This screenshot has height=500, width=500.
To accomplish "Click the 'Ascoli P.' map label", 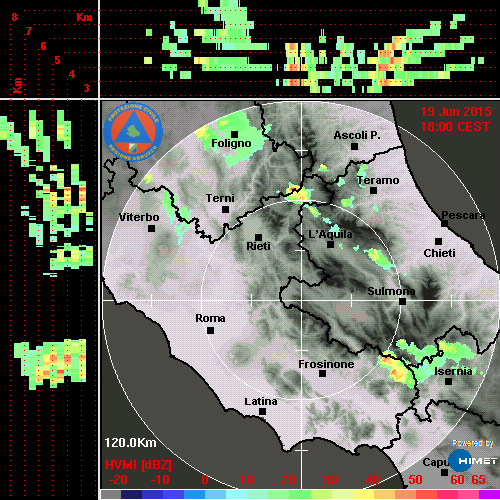I will click(x=357, y=135).
